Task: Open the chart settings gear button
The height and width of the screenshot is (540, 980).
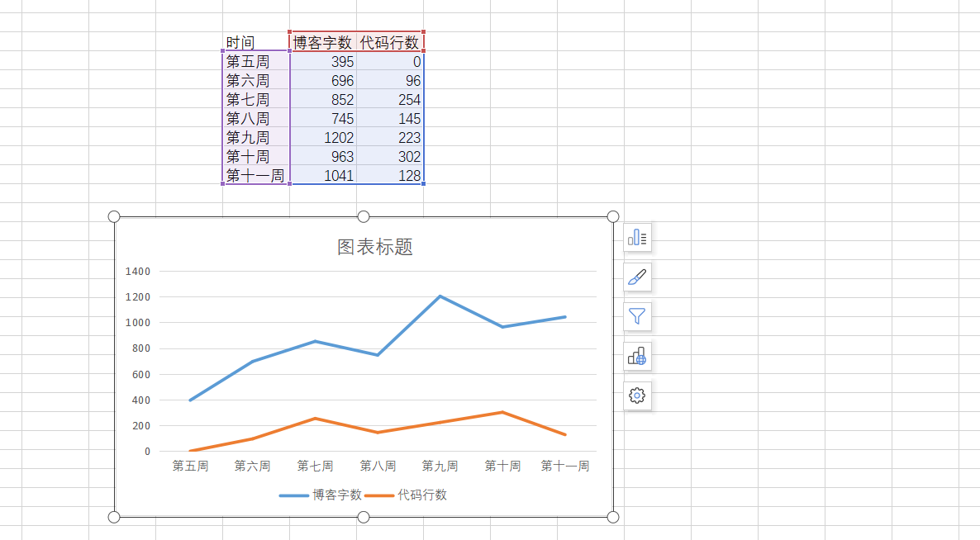Action: click(637, 396)
